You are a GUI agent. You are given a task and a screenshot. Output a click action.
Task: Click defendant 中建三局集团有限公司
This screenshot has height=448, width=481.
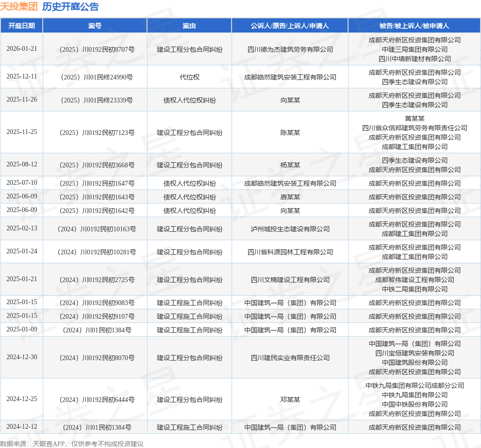pyautogui.click(x=415, y=49)
